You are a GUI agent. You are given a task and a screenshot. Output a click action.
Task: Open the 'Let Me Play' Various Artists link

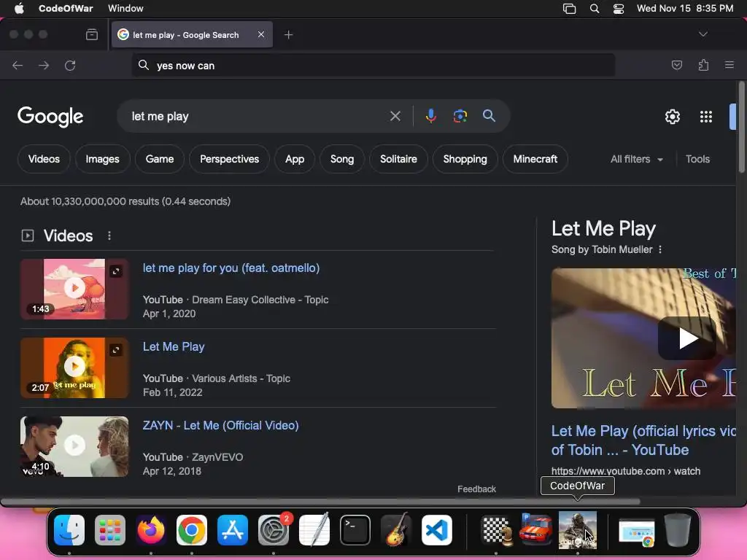174,346
